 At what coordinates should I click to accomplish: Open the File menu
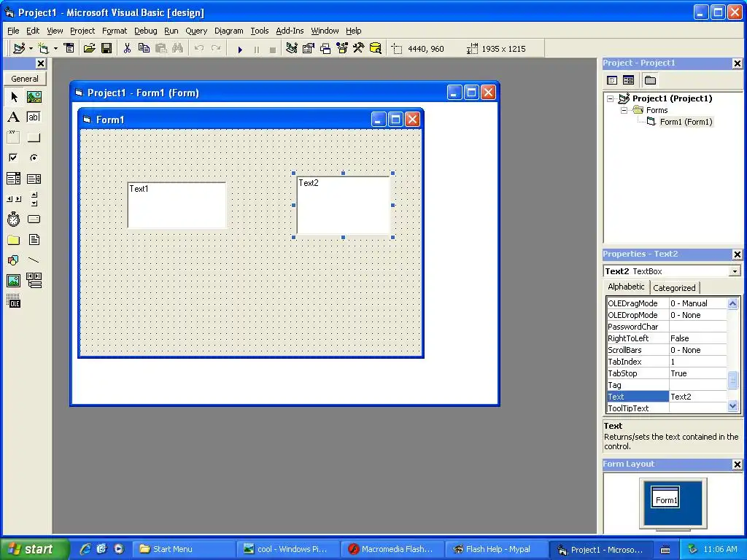click(x=13, y=31)
